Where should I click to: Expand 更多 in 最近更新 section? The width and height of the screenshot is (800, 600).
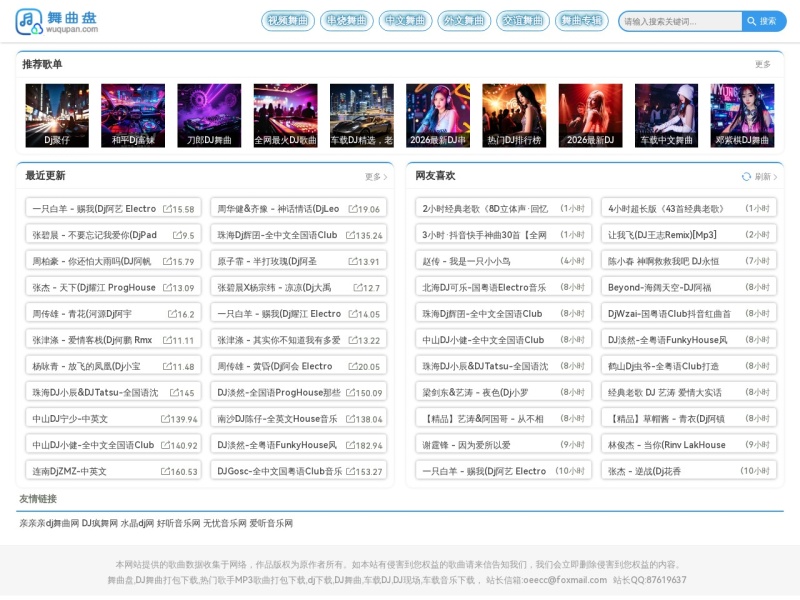coord(376,177)
